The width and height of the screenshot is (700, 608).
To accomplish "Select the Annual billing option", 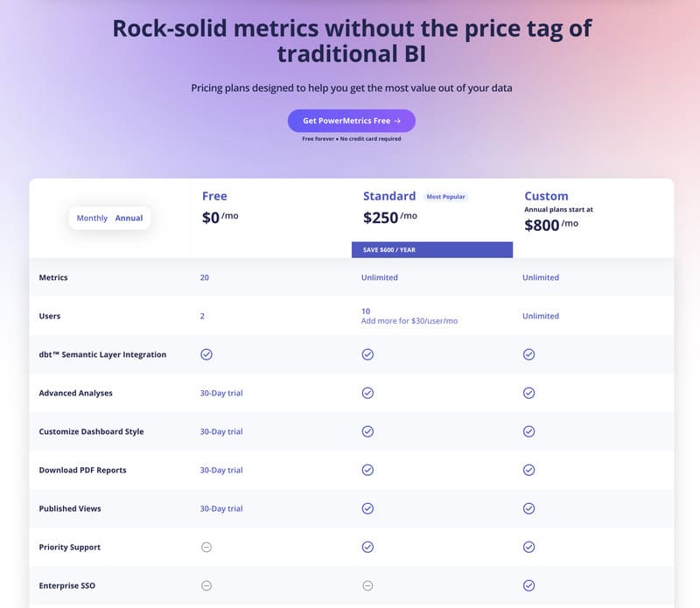I will tap(129, 218).
